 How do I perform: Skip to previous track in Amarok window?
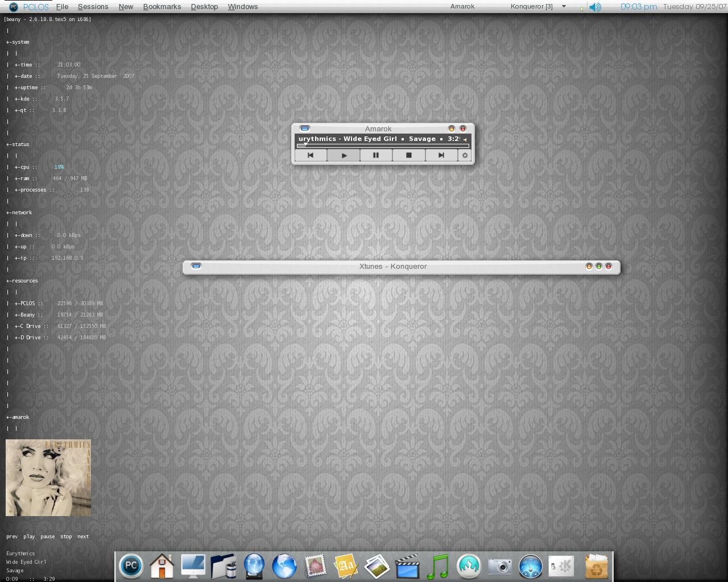click(311, 155)
